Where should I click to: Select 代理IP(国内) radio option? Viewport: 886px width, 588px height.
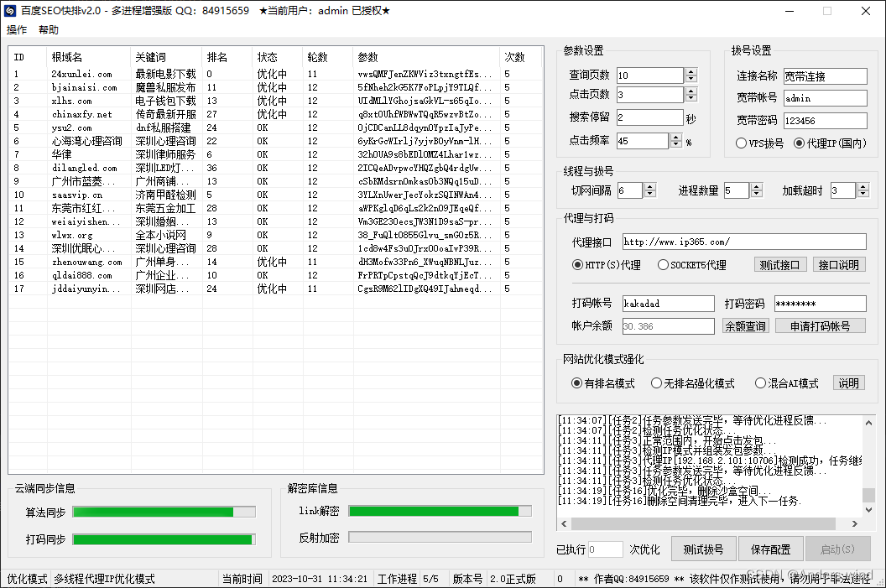coord(830,143)
